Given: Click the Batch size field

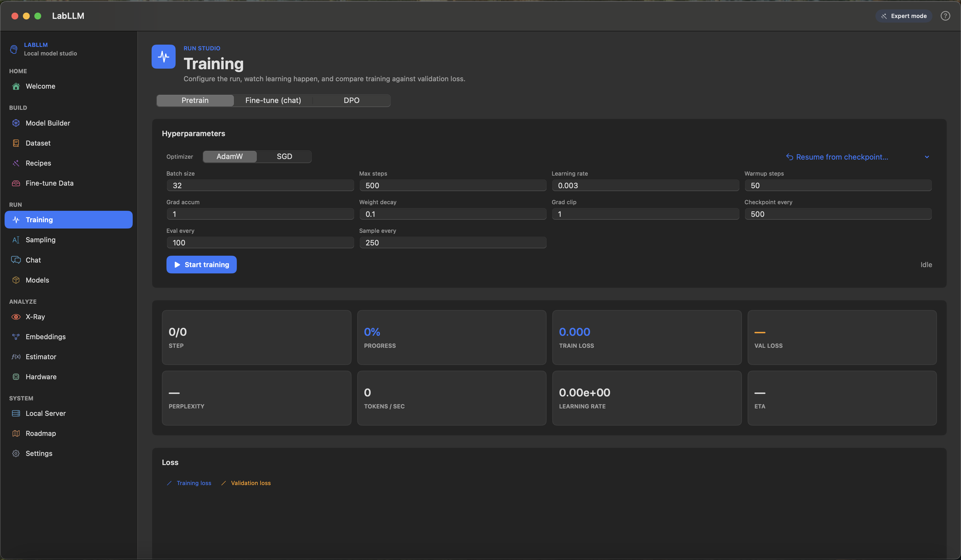Looking at the screenshot, I should tap(260, 186).
